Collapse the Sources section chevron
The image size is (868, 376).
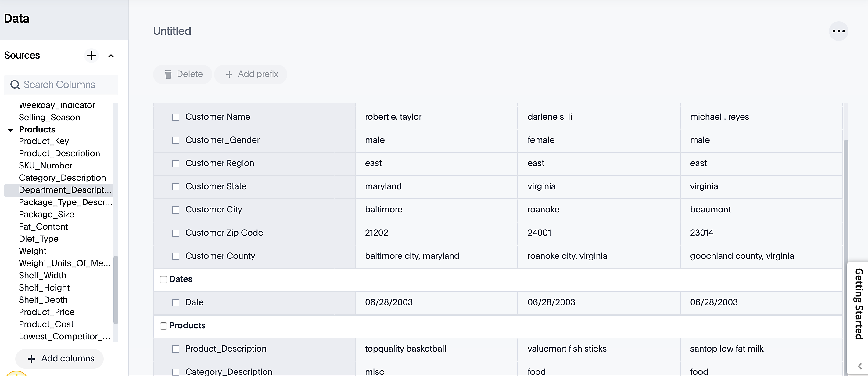pyautogui.click(x=111, y=56)
